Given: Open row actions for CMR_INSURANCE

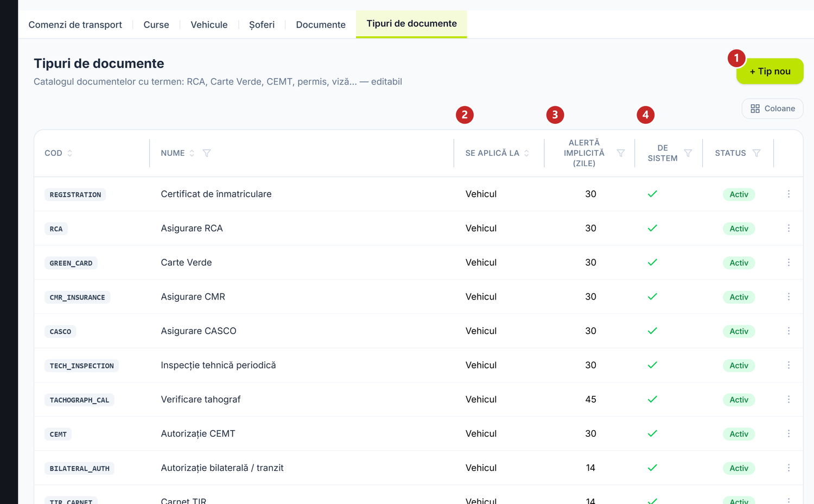Looking at the screenshot, I should coord(788,297).
